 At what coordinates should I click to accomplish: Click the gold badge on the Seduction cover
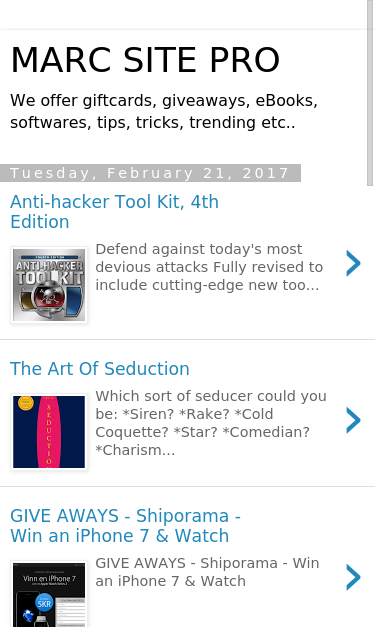[26, 403]
